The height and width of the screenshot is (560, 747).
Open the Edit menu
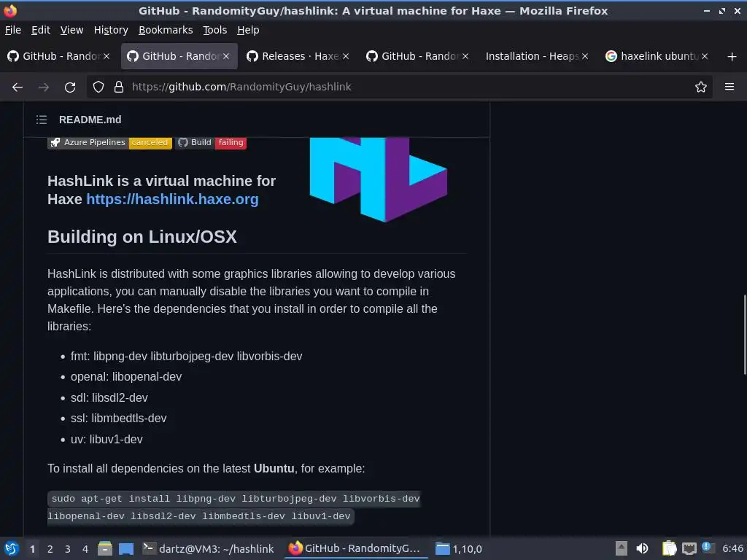pyautogui.click(x=41, y=30)
